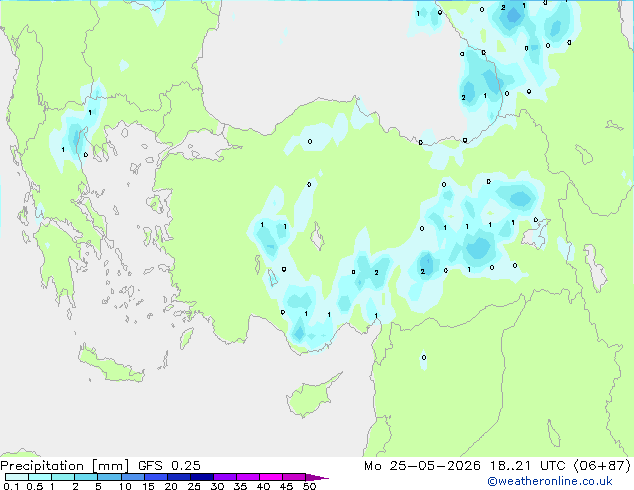The width and height of the screenshot is (634, 490).
Task: Select the 20–25 mm legend color swatch
Action: click(x=178, y=477)
